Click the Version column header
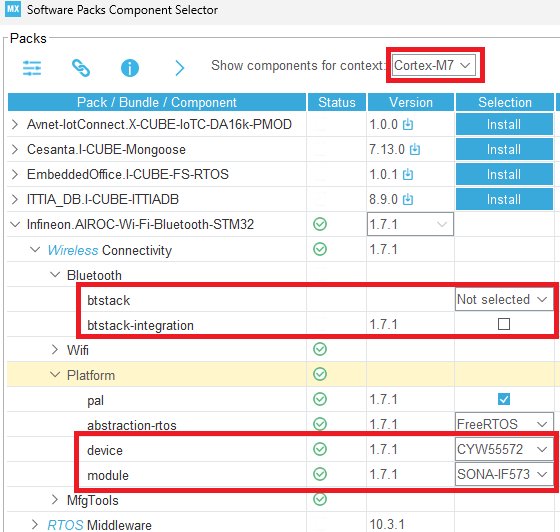The width and height of the screenshot is (560, 532). (x=411, y=102)
